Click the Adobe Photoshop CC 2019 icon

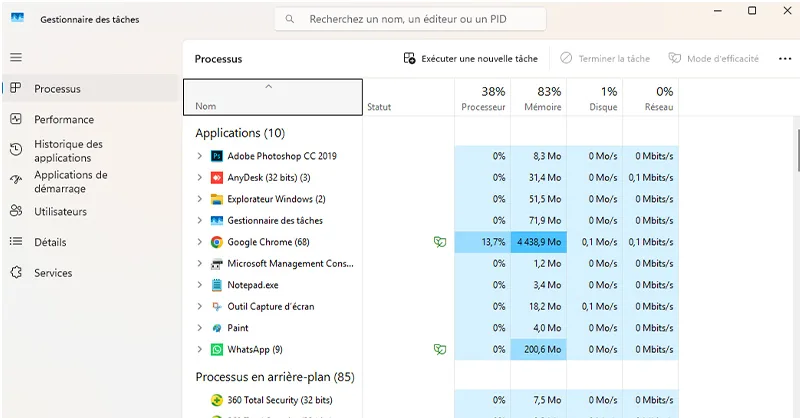tap(217, 156)
